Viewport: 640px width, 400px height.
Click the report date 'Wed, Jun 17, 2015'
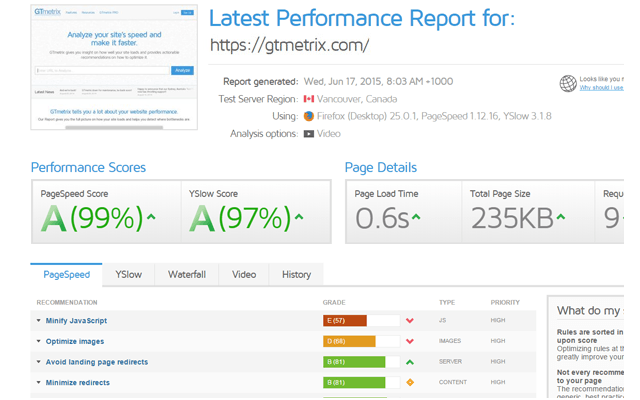point(342,82)
